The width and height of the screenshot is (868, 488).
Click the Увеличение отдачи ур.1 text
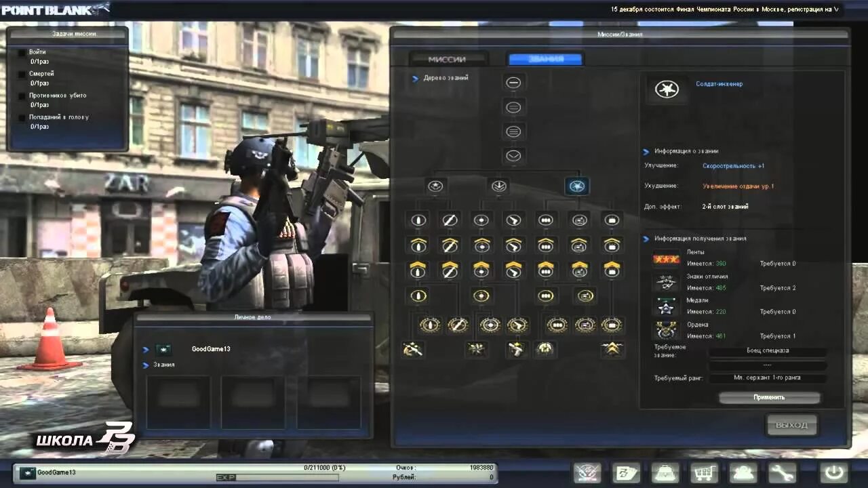738,186
